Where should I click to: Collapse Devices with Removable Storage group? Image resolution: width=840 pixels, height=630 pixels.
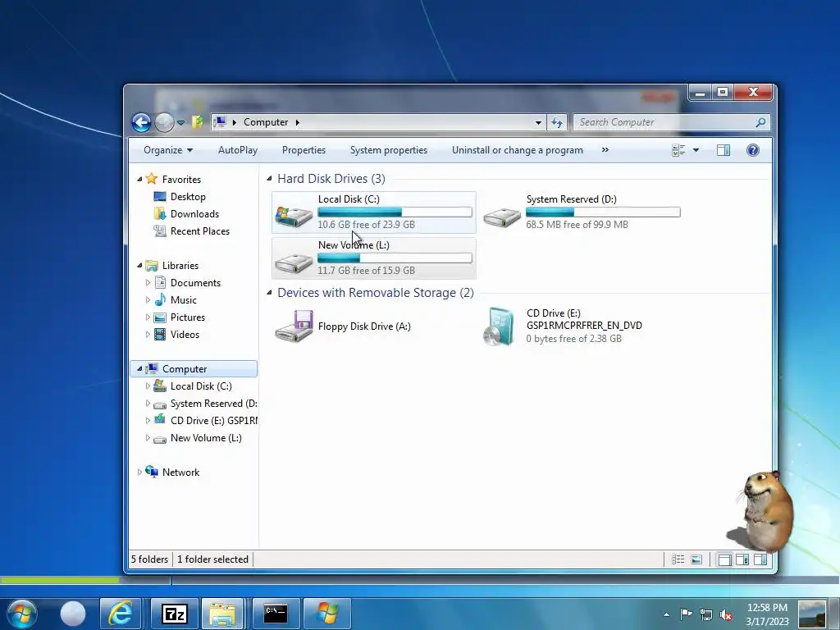click(x=269, y=293)
